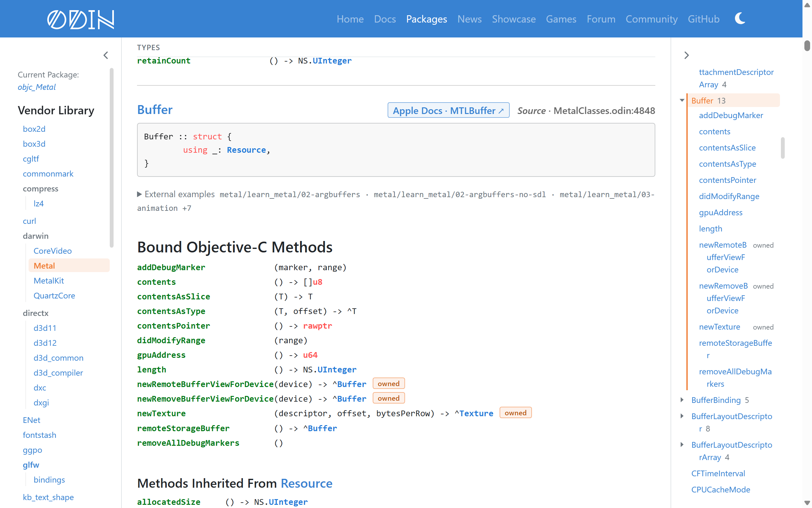This screenshot has width=812, height=508.
Task: Open newTexture method in main list
Action: pyautogui.click(x=161, y=413)
